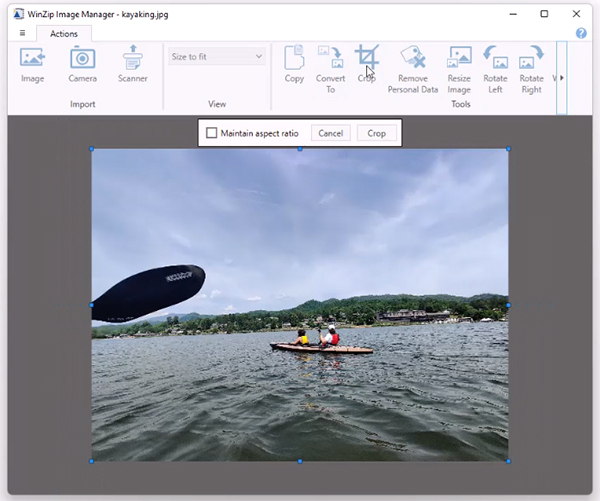This screenshot has width=600, height=501.
Task: Select the Crop tool in ribbon
Action: (366, 57)
